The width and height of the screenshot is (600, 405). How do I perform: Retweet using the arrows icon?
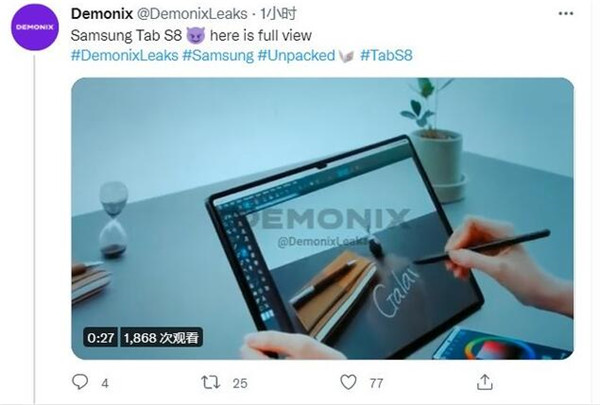click(210, 382)
